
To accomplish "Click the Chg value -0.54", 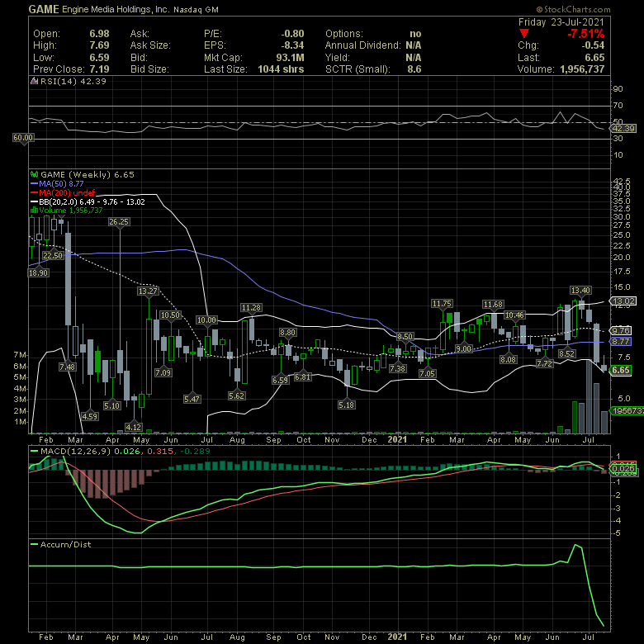I will tap(593, 45).
